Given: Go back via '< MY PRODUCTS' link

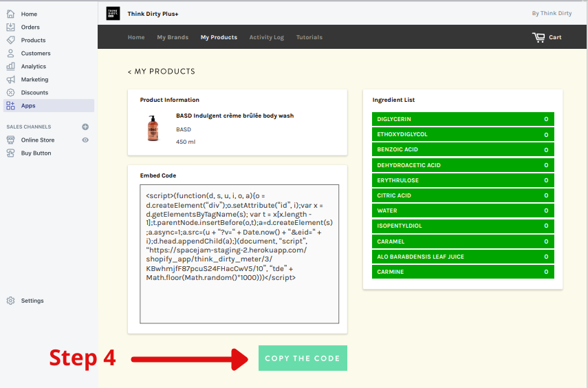Looking at the screenshot, I should coord(161,72).
